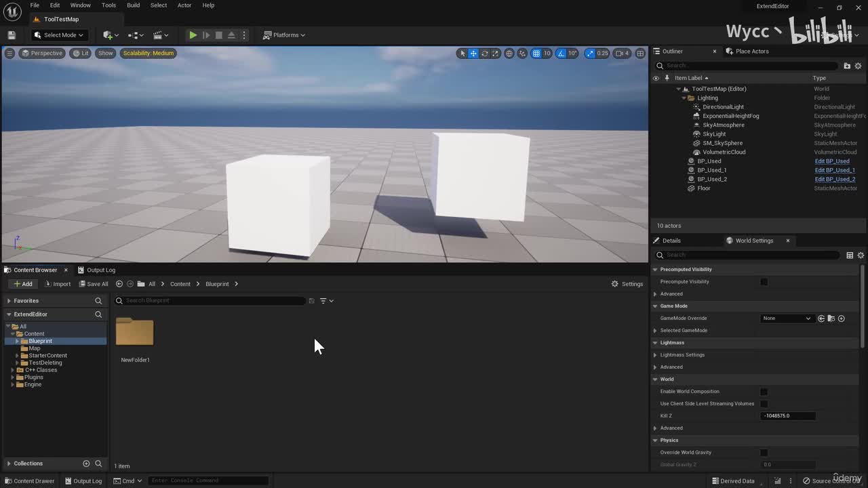
Task: Open camera speed setting
Action: click(622, 54)
